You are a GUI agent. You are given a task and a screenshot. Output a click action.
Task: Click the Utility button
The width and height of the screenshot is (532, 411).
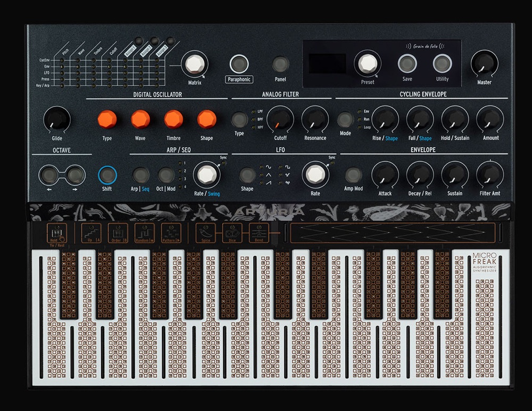(442, 63)
